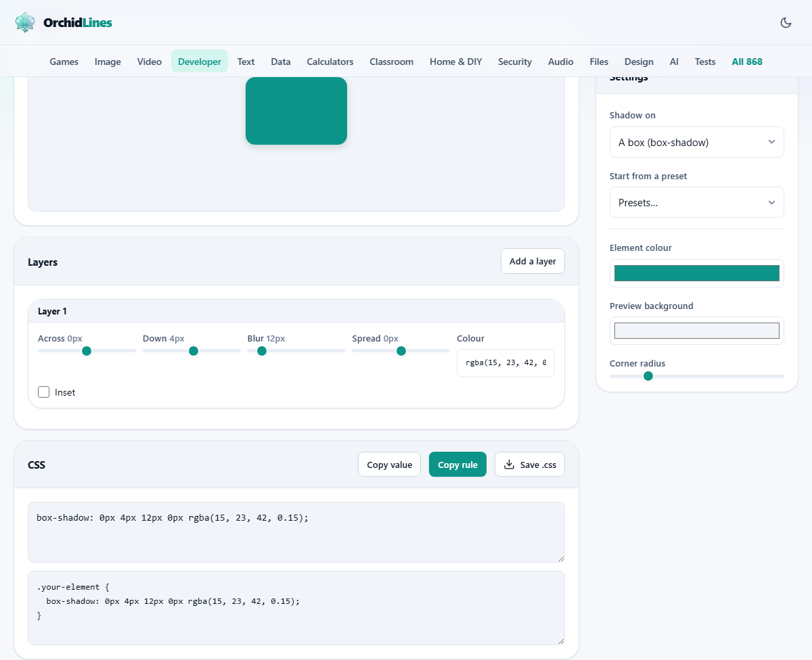The image size is (812, 660).
Task: Go to the Text category
Action: pos(246,62)
